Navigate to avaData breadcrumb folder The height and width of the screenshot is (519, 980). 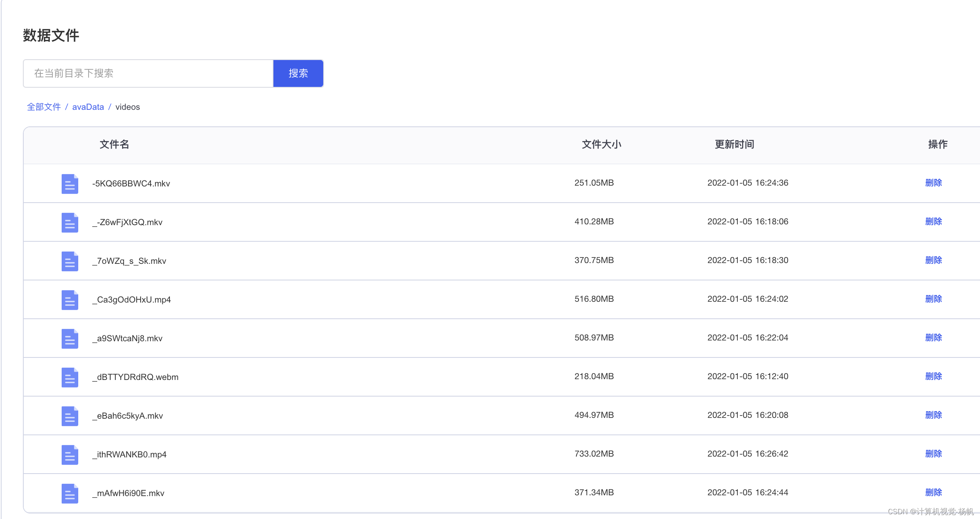click(88, 107)
